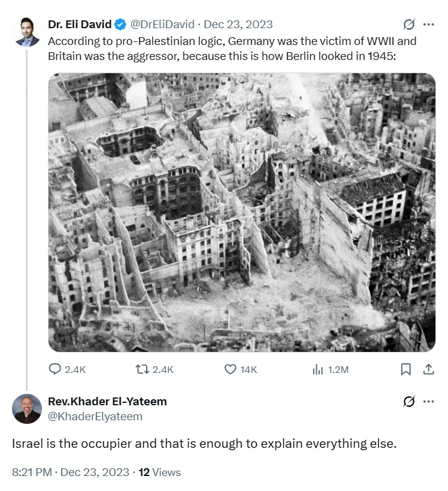Click Dr. Eli David's blue verified badge
This screenshot has height=491, width=448.
120,25
